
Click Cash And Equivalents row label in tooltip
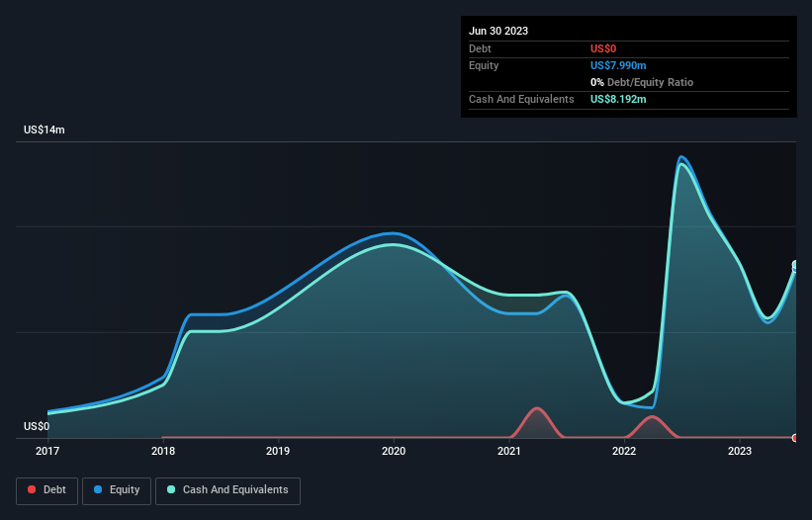tap(521, 99)
